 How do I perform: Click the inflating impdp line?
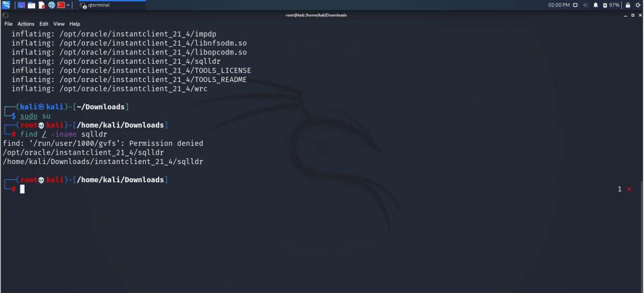114,34
